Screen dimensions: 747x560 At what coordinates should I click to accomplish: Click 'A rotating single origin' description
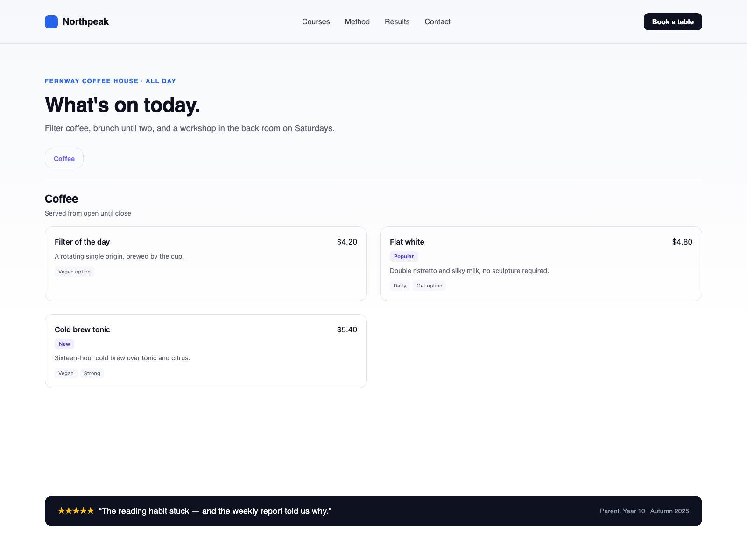[x=119, y=256]
